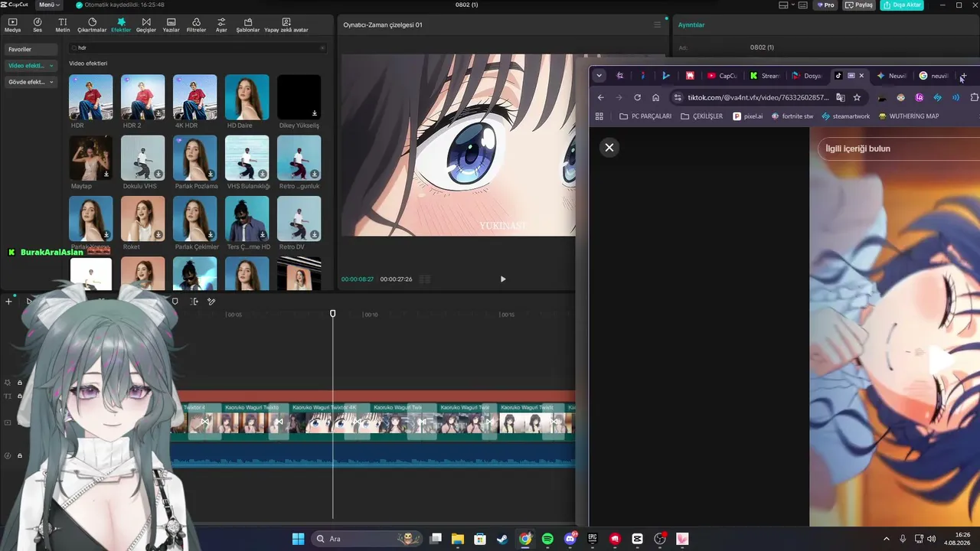Focus the effects search field containing hdr
980x551 pixels.
click(198, 47)
